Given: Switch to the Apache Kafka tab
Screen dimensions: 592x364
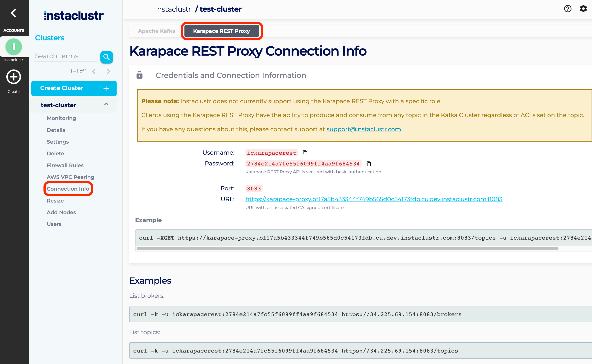Looking at the screenshot, I should click(156, 31).
